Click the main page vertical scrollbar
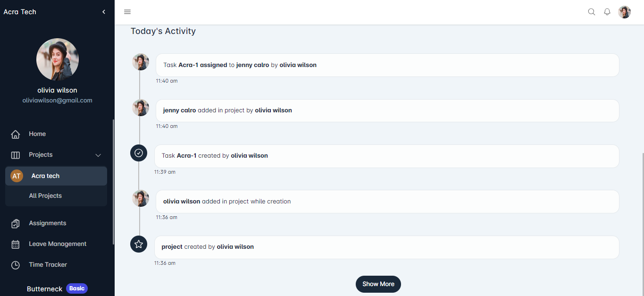Image resolution: width=644 pixels, height=296 pixels. pyautogui.click(x=642, y=212)
